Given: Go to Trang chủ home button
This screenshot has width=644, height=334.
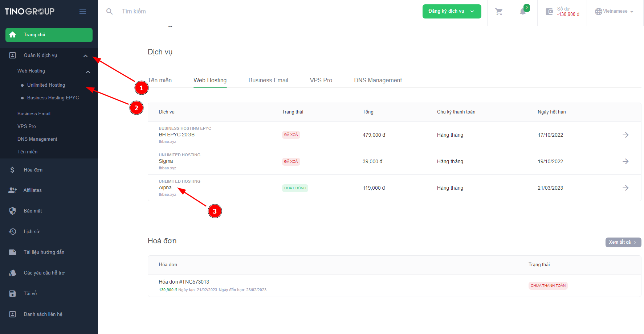Looking at the screenshot, I should 49,35.
